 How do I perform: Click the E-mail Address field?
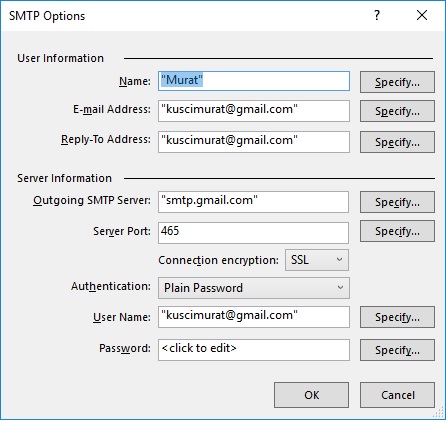point(254,111)
